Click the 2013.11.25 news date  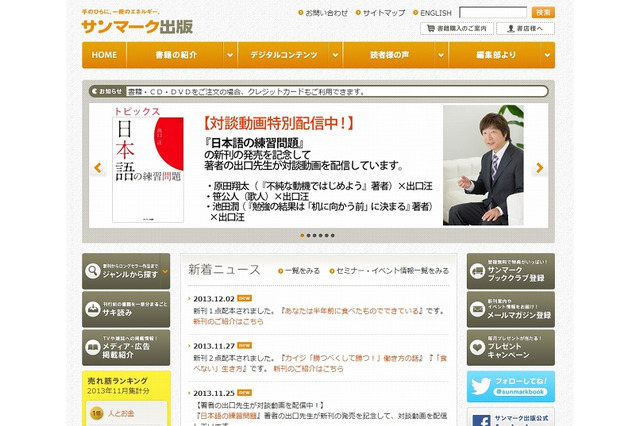click(214, 393)
